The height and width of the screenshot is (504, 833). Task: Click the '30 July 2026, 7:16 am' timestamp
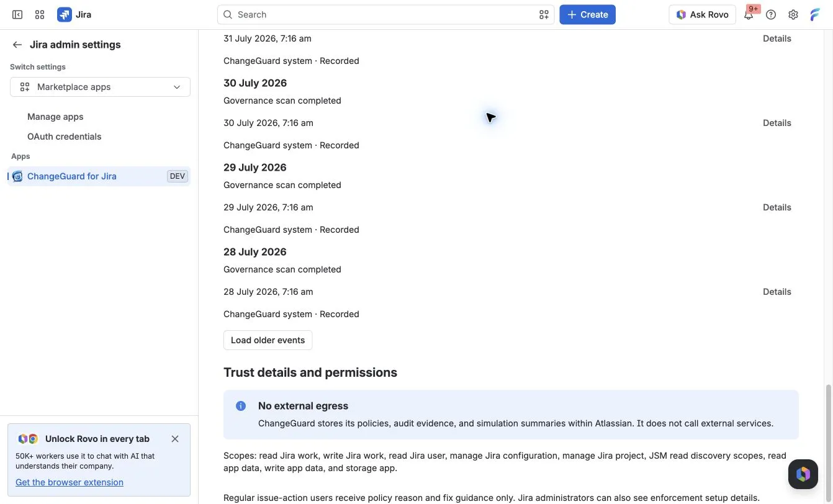tap(268, 123)
